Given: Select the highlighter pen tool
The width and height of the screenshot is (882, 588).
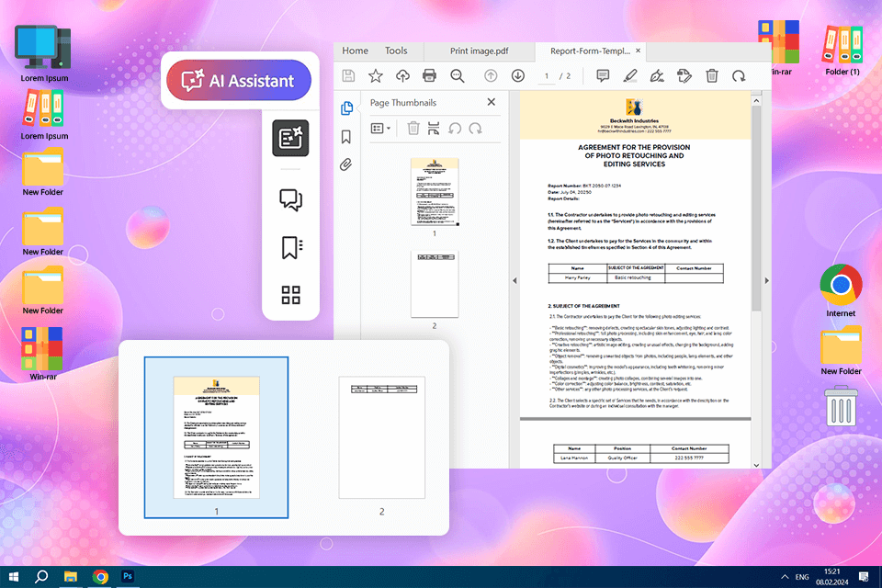Looking at the screenshot, I should (x=630, y=76).
